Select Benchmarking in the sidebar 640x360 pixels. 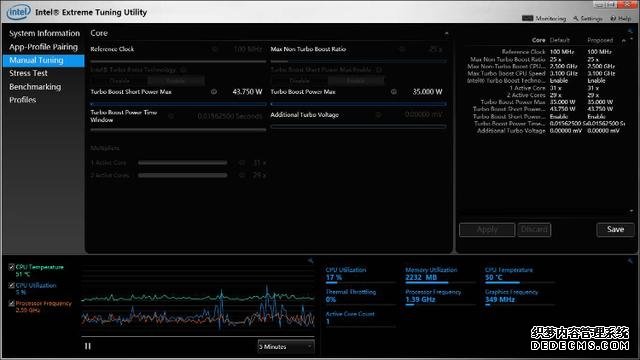pos(35,87)
